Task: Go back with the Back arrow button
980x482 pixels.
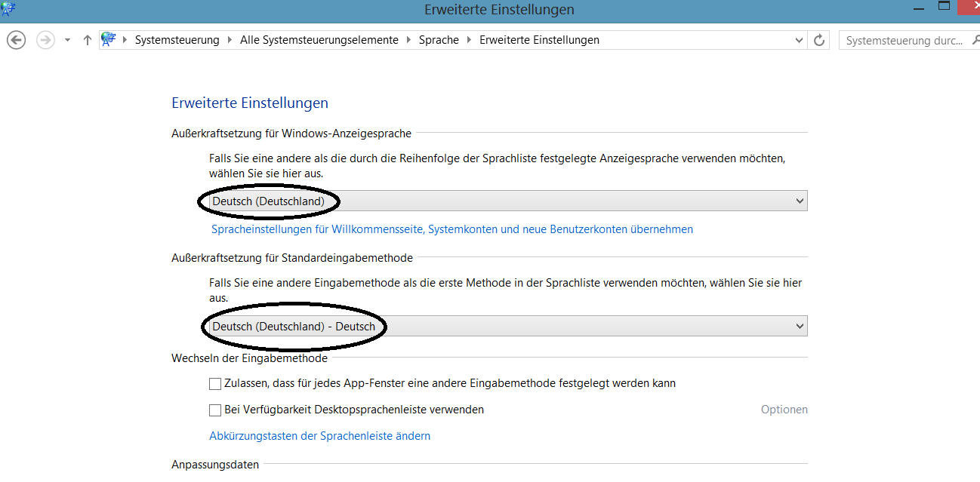Action: pyautogui.click(x=17, y=40)
